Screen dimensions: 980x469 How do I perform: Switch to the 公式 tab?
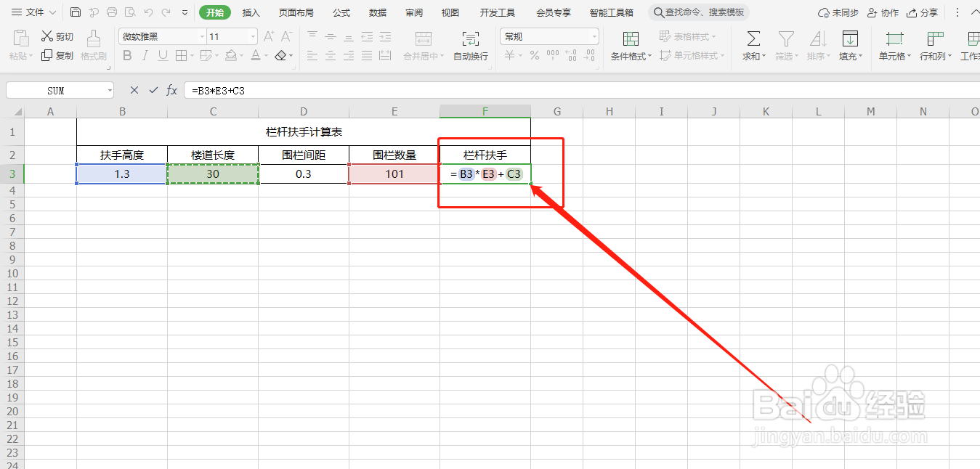click(x=341, y=12)
